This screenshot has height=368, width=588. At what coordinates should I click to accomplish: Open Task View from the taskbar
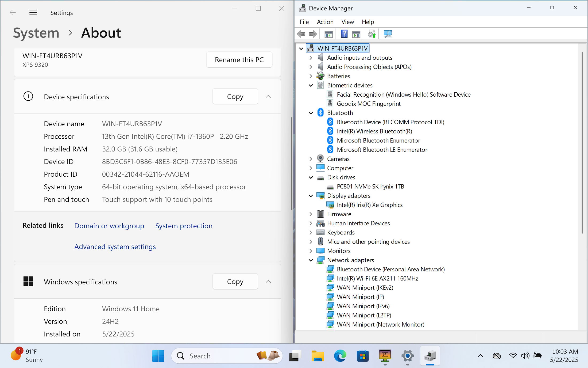[x=295, y=356]
